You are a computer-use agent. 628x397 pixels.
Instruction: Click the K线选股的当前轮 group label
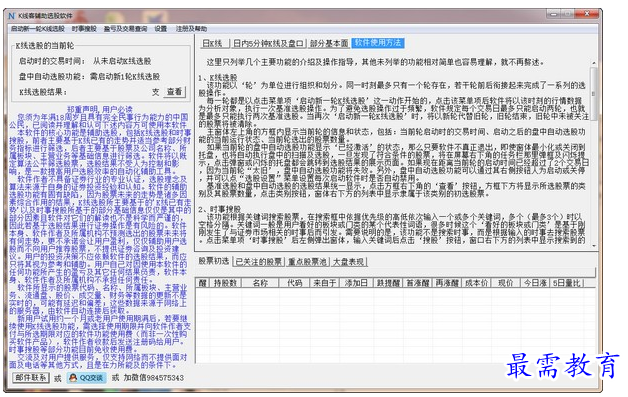44,45
